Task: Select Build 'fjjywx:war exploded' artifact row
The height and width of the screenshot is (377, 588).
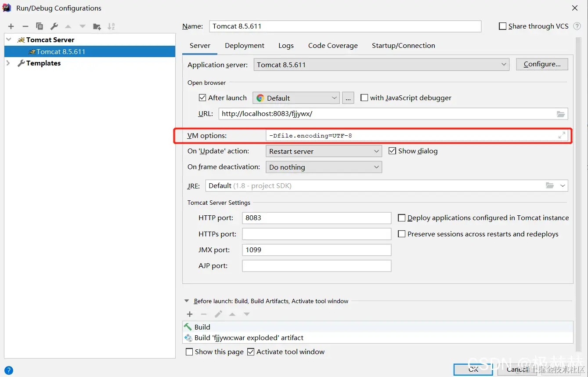Action: click(x=378, y=338)
